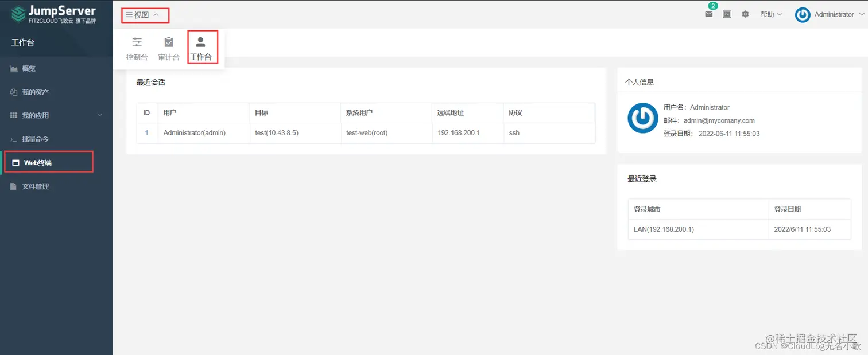
Task: Open 文件管理 in sidebar
Action: point(56,186)
